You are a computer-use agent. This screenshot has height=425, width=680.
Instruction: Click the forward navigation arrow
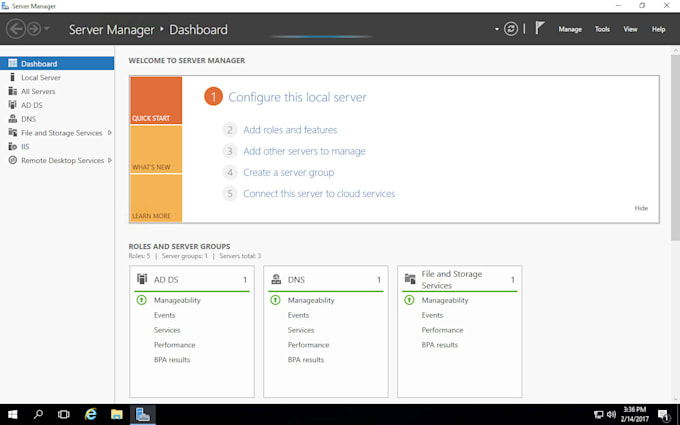[34, 29]
